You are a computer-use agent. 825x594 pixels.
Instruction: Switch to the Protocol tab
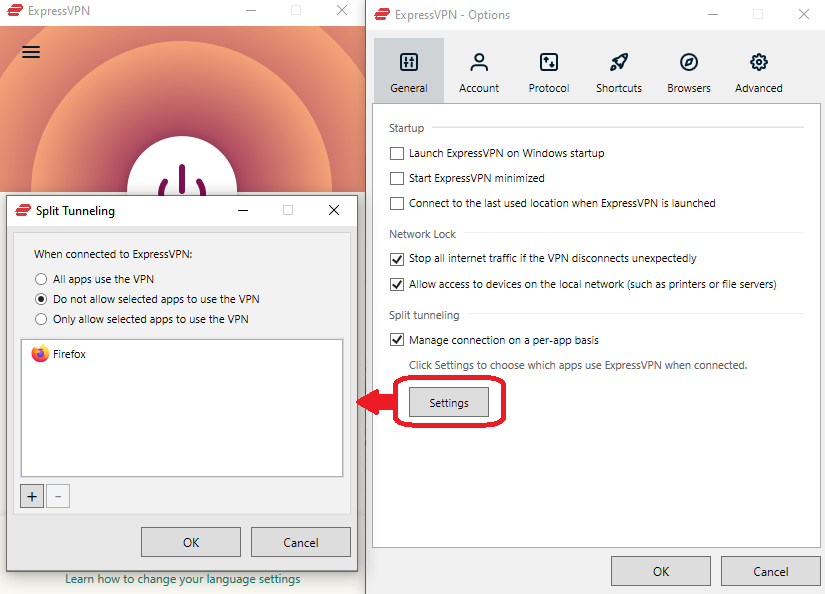coord(549,71)
